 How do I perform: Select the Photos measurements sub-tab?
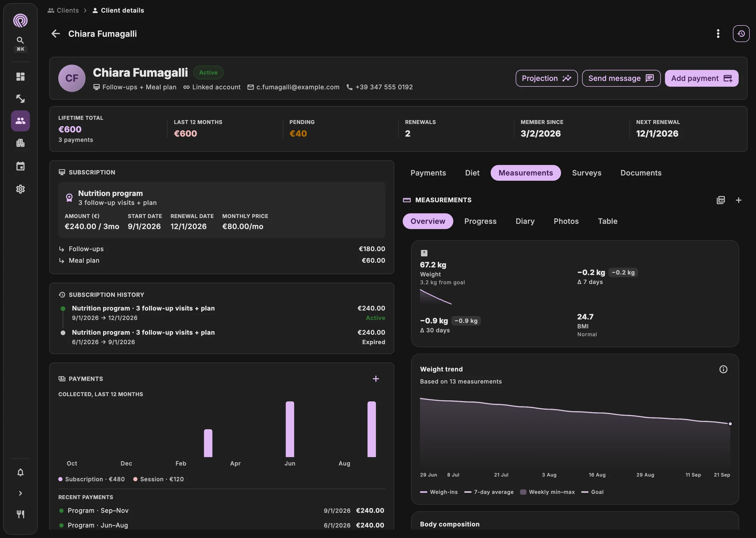pos(566,221)
